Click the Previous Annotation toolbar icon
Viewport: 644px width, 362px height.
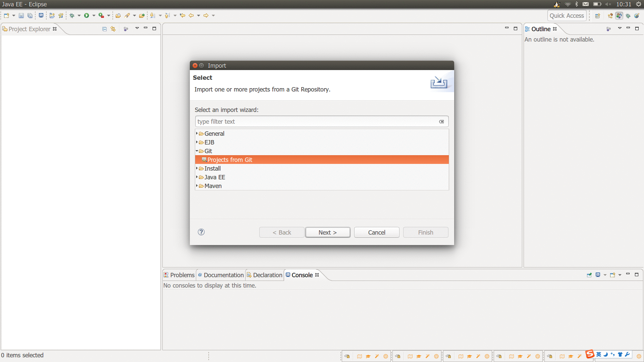point(167,15)
